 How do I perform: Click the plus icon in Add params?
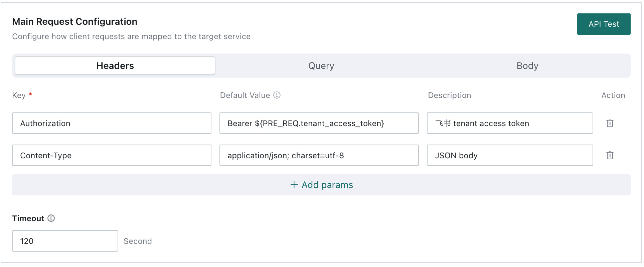(x=294, y=185)
